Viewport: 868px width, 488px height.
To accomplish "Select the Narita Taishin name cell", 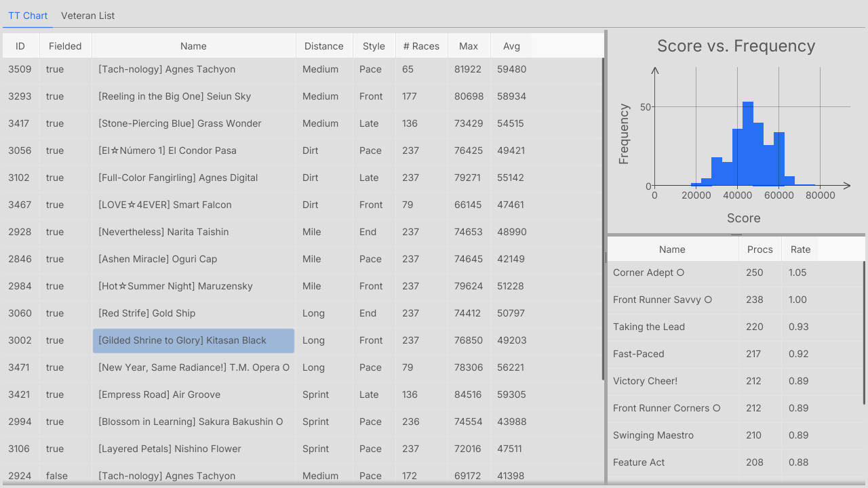I will point(194,232).
